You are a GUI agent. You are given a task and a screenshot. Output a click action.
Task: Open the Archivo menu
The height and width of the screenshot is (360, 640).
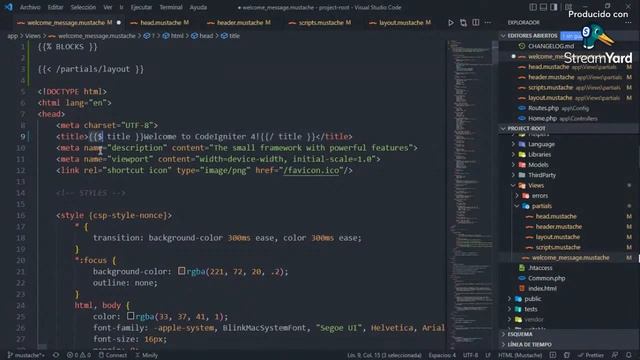point(30,7)
